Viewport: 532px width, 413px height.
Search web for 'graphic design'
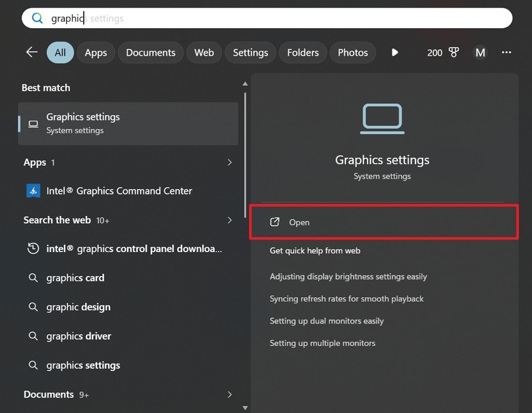(x=128, y=307)
